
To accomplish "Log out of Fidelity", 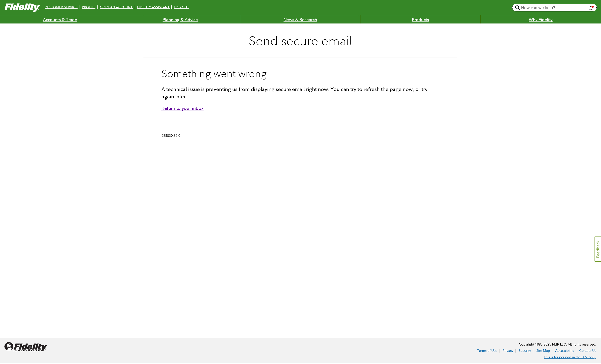I will 181,7.
